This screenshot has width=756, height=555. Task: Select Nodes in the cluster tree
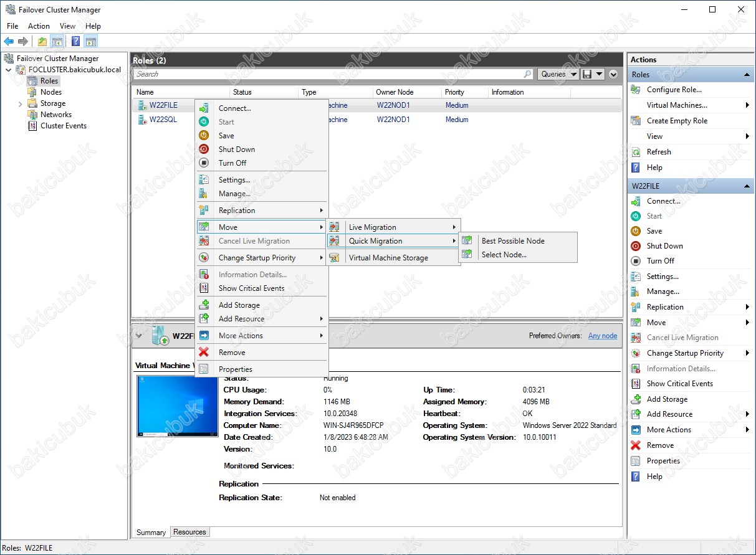click(x=51, y=92)
